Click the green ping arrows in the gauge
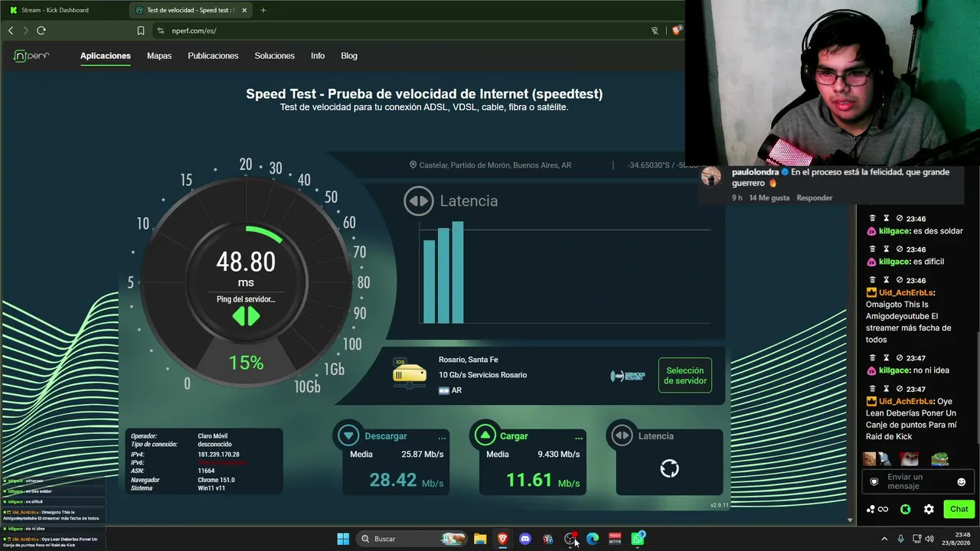This screenshot has width=980, height=551. [247, 316]
